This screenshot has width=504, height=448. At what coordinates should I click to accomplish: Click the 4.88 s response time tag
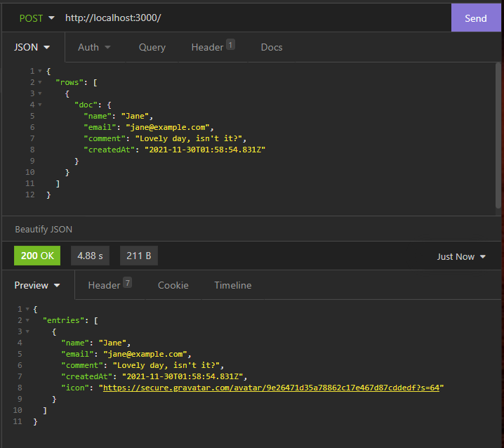[x=90, y=256]
